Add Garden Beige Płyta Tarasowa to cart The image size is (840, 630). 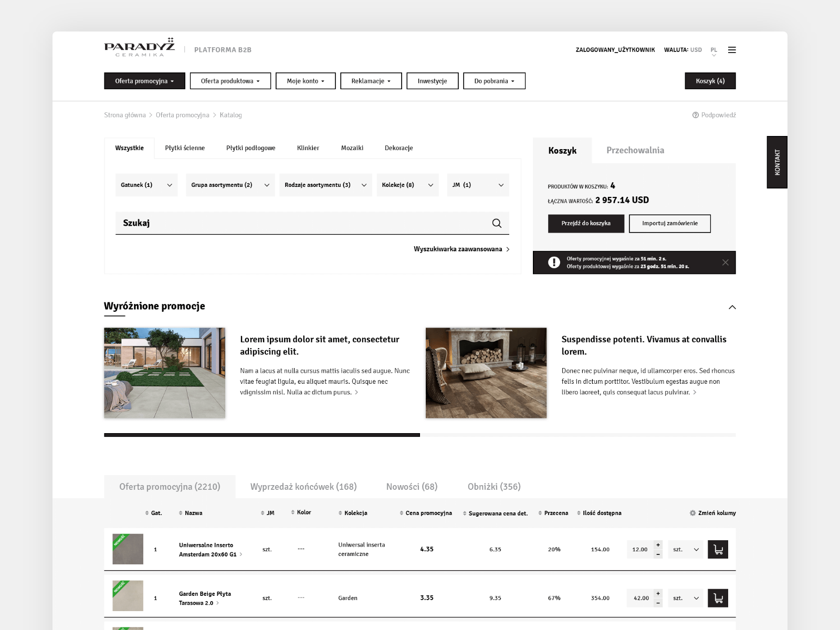[718, 598]
